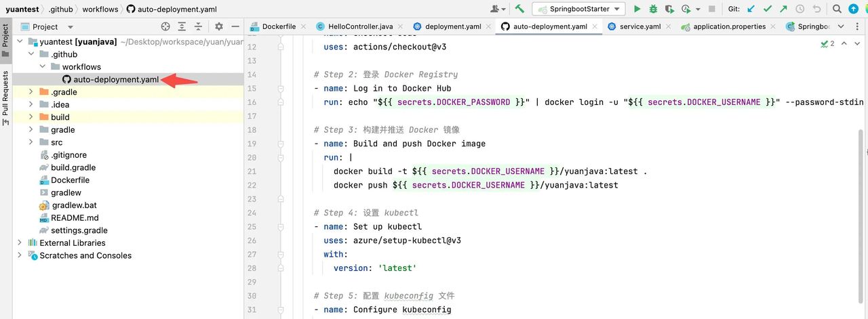Switch to the application.properties tab

coord(730,26)
